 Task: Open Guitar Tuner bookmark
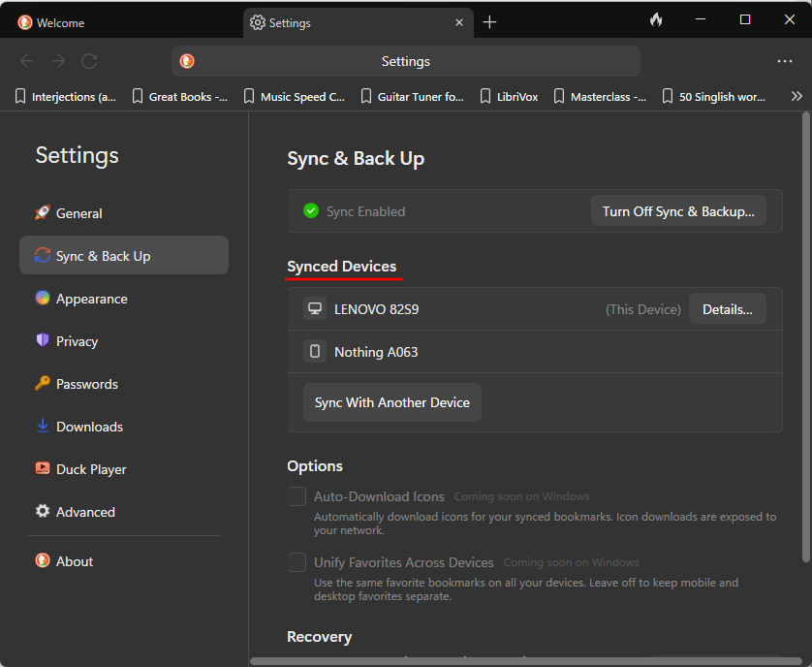coord(412,97)
